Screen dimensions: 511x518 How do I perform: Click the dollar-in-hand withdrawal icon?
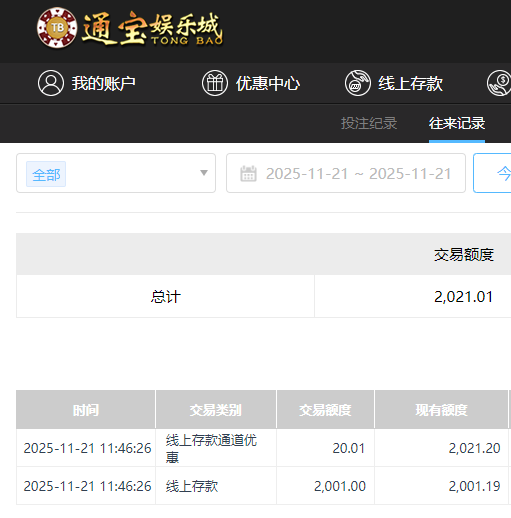499,83
